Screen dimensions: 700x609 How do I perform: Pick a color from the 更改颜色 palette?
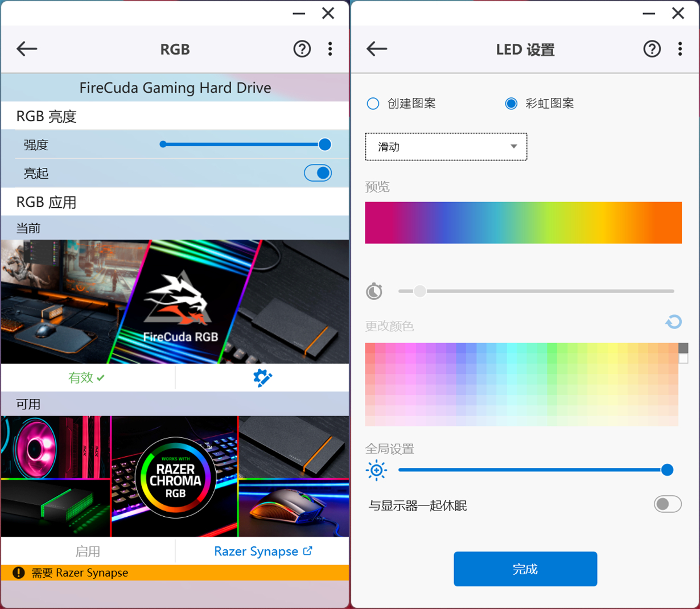521,384
